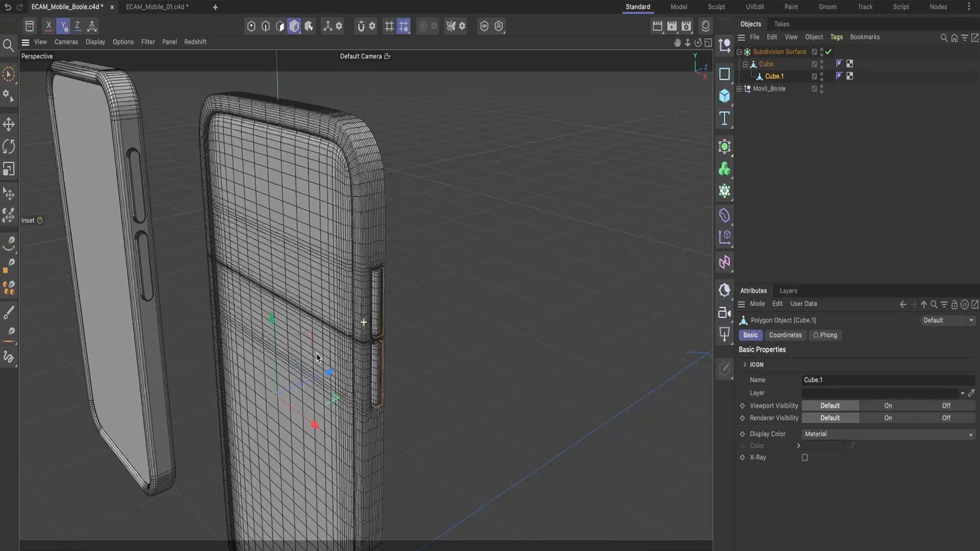Set Viewport Visibility to Off
Screen dimensions: 980x551
[946, 406]
